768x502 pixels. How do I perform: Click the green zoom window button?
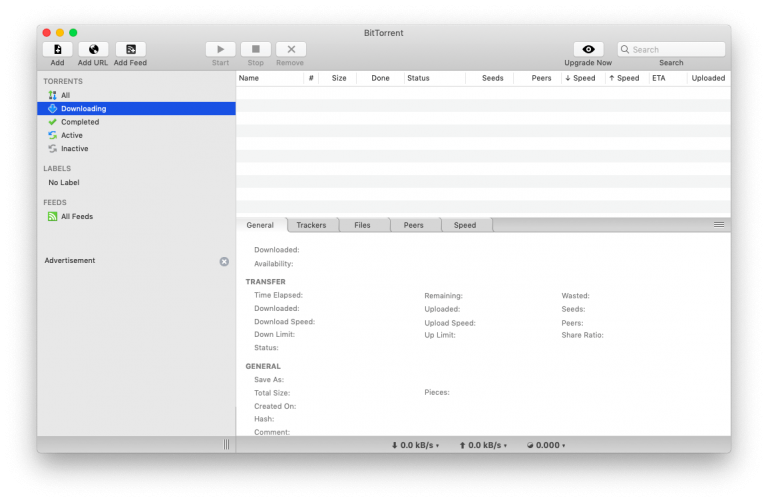point(73,33)
